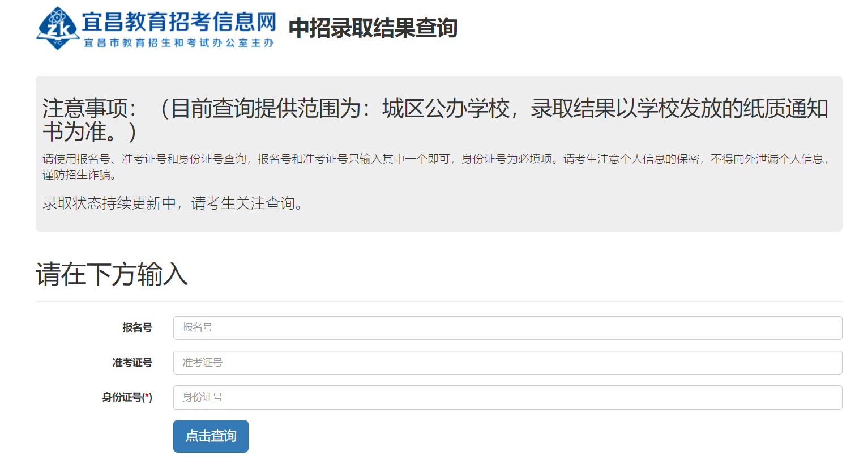Click the 注意事项 notice heading
Image resolution: width=868 pixels, height=468 pixels.
click(89, 109)
